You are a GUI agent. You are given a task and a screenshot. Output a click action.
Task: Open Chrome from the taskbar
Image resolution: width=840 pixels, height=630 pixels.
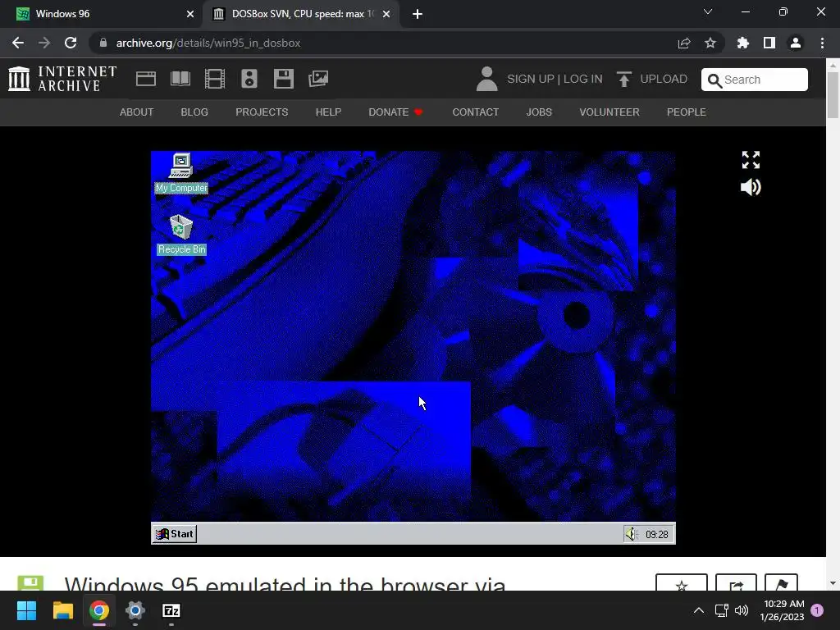[x=99, y=610]
